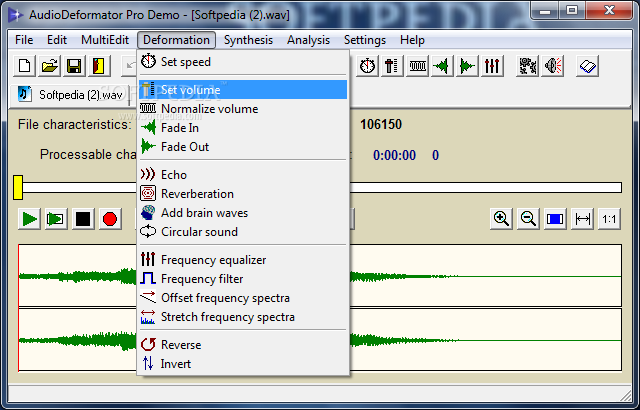The height and width of the screenshot is (410, 640).
Task: Click the fit whole width arrows button
Action: click(x=582, y=219)
